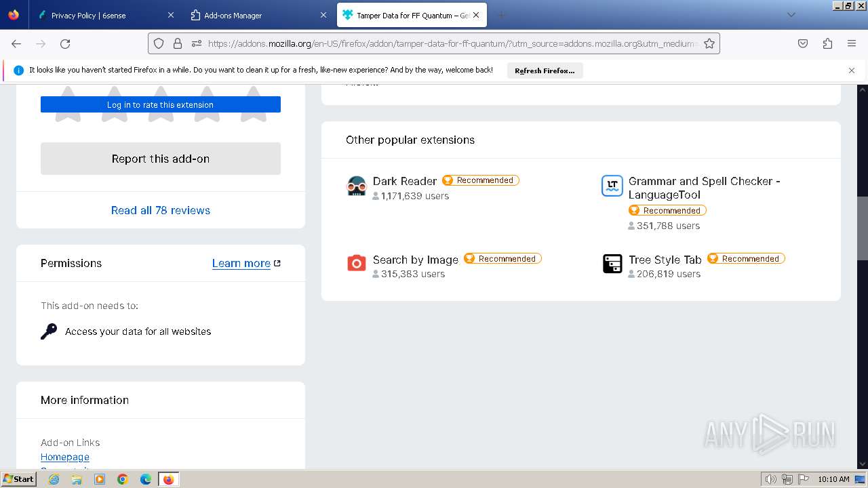Open Firefox application menu hamburger
This screenshot has width=868, height=488.
point(852,43)
